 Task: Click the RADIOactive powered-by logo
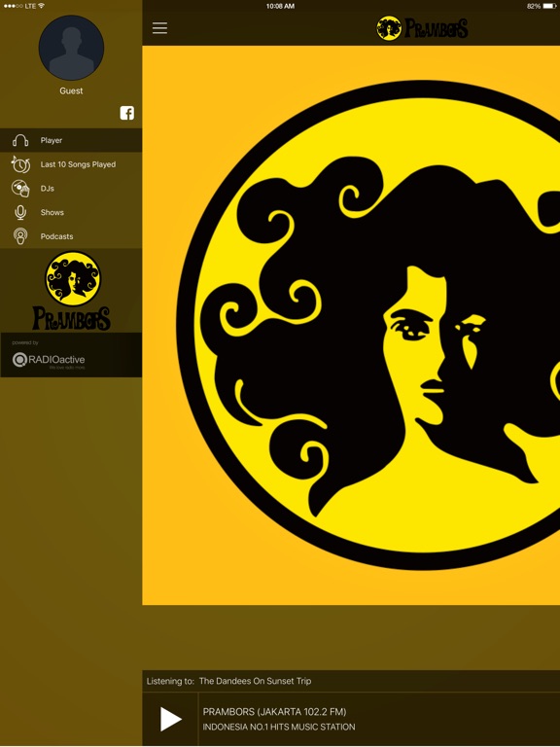49,360
